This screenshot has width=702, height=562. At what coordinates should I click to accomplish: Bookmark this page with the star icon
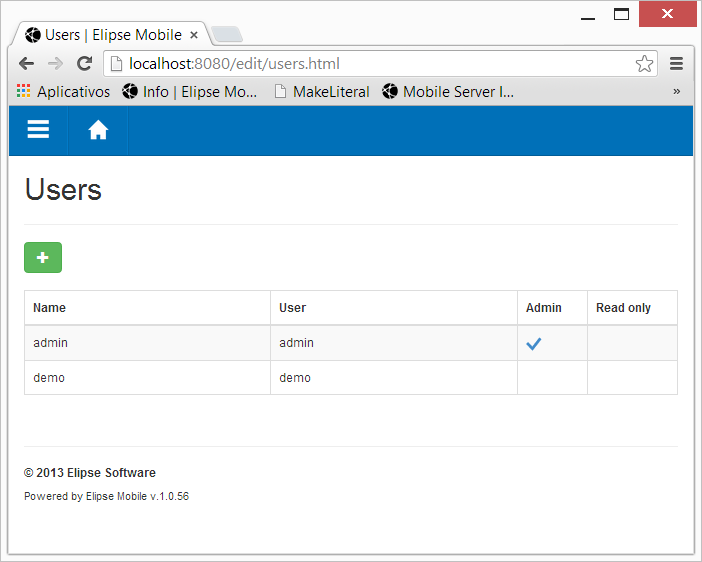click(644, 64)
